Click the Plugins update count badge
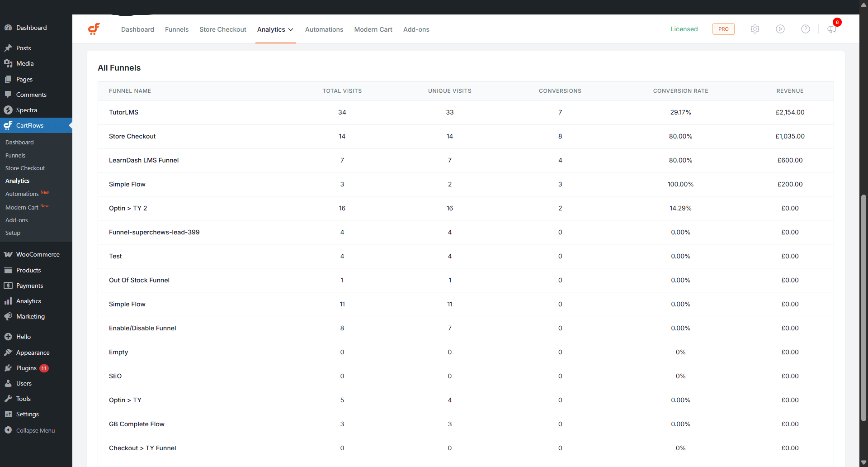Image resolution: width=868 pixels, height=467 pixels. click(x=44, y=368)
